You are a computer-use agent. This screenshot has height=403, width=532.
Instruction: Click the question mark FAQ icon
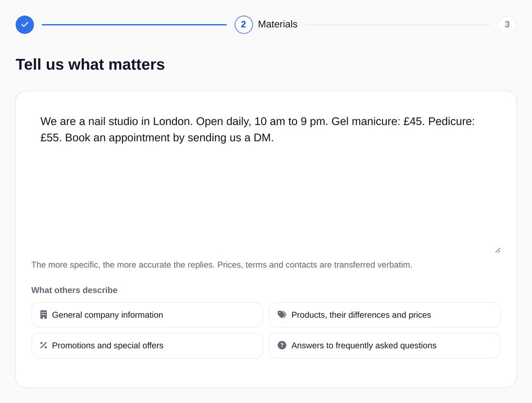click(x=281, y=345)
